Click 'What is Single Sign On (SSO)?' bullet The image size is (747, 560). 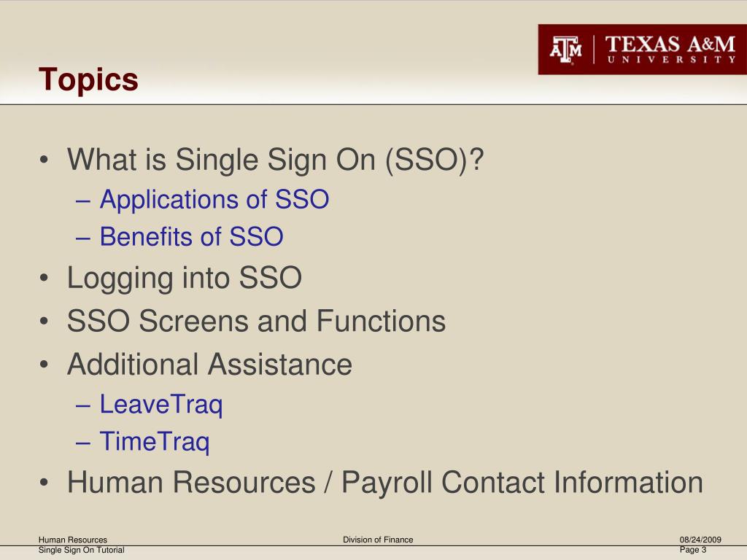pyautogui.click(x=275, y=160)
